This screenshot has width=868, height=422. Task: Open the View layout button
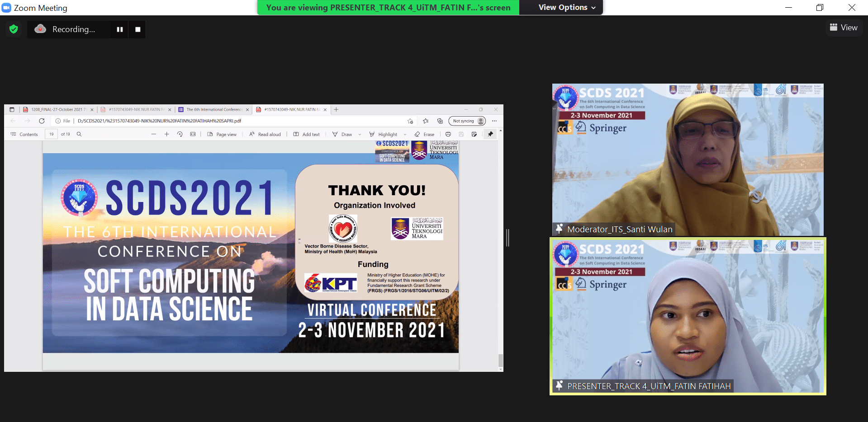[844, 28]
